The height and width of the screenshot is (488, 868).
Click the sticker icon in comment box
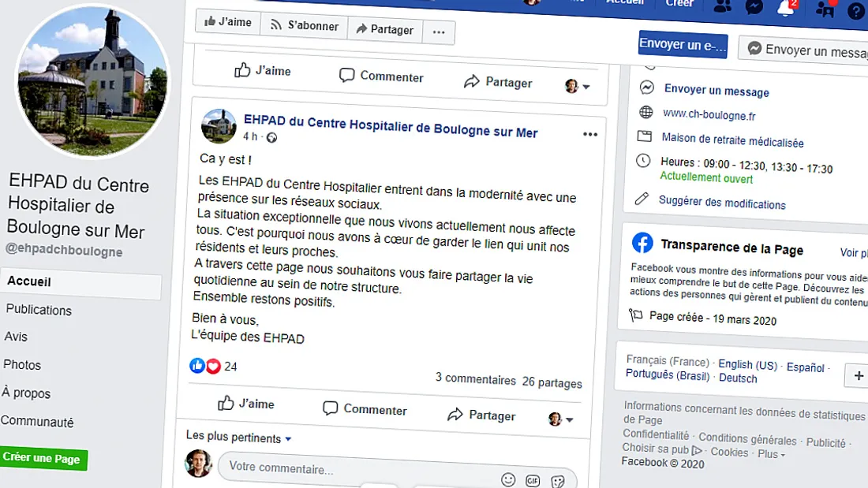tap(558, 482)
